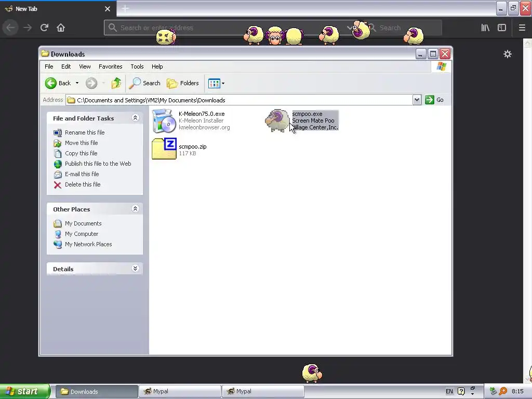This screenshot has height=399, width=532.
Task: Select the New Tab browser tab
Action: tap(58, 9)
